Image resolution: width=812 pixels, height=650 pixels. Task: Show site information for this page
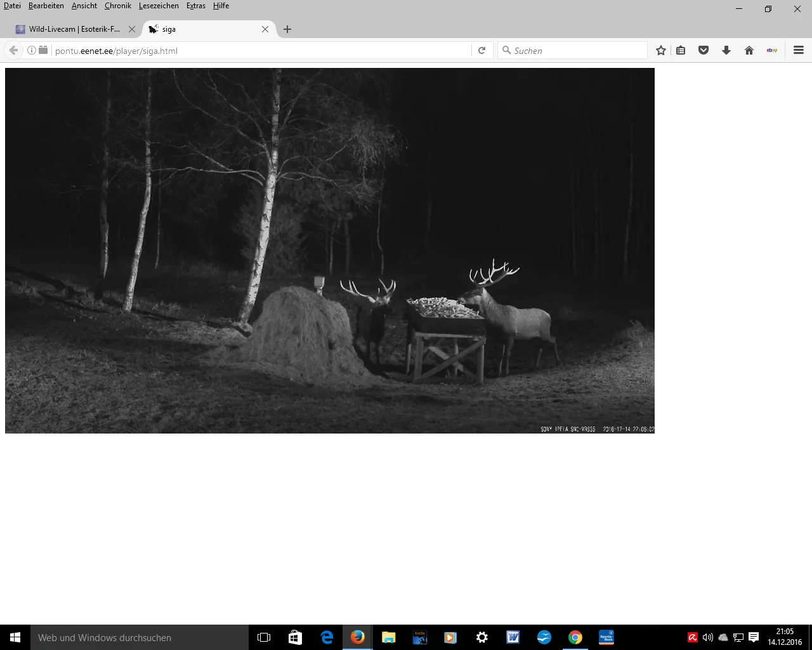pyautogui.click(x=32, y=51)
